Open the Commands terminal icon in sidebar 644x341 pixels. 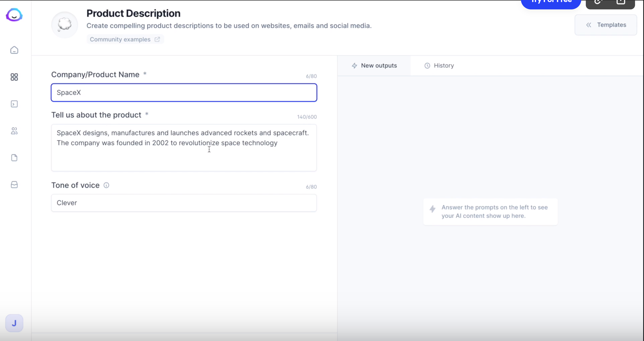pos(14,104)
